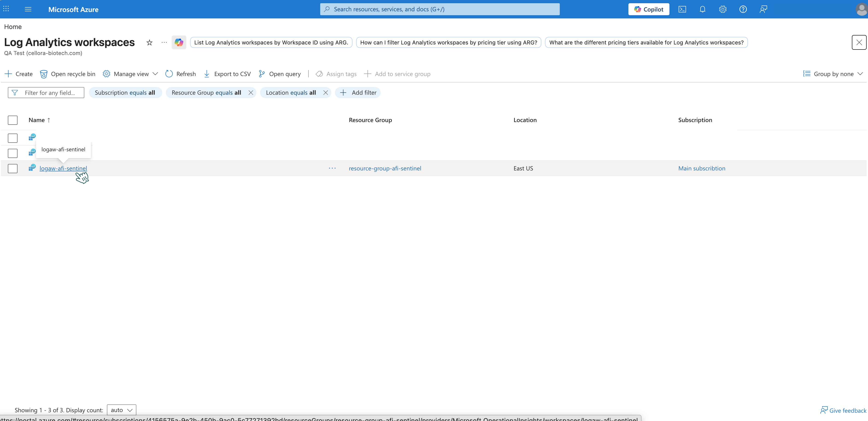
Task: Remove the Location filter
Action: (325, 93)
